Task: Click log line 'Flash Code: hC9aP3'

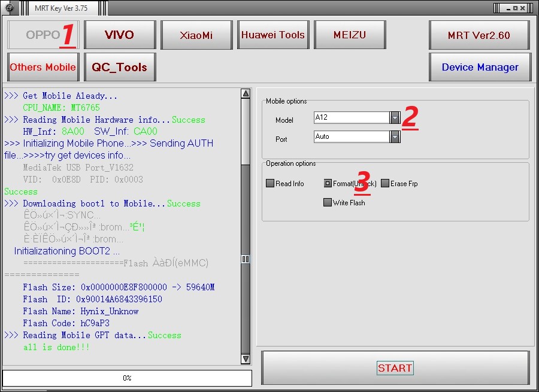Action: pyautogui.click(x=66, y=323)
